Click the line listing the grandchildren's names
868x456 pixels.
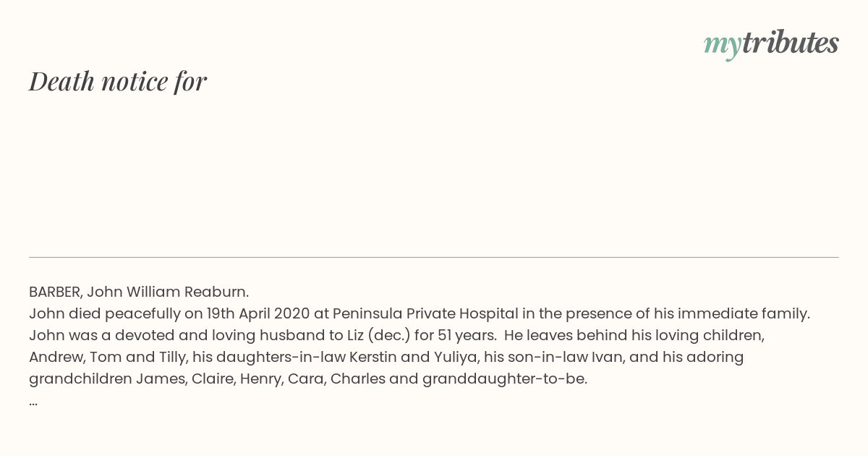click(308, 379)
